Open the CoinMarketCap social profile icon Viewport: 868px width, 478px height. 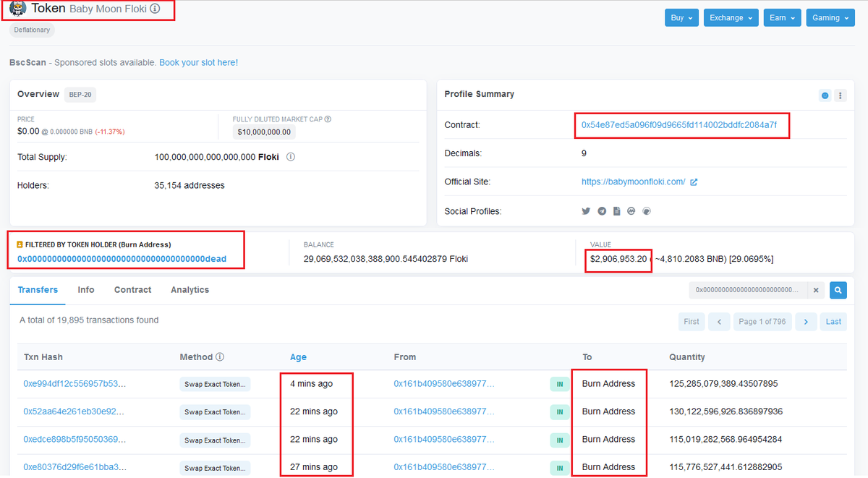(631, 211)
